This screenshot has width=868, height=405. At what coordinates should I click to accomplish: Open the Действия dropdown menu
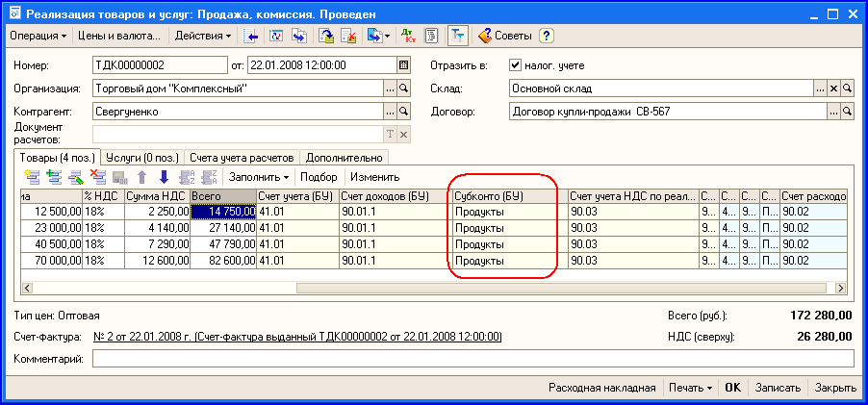point(203,36)
